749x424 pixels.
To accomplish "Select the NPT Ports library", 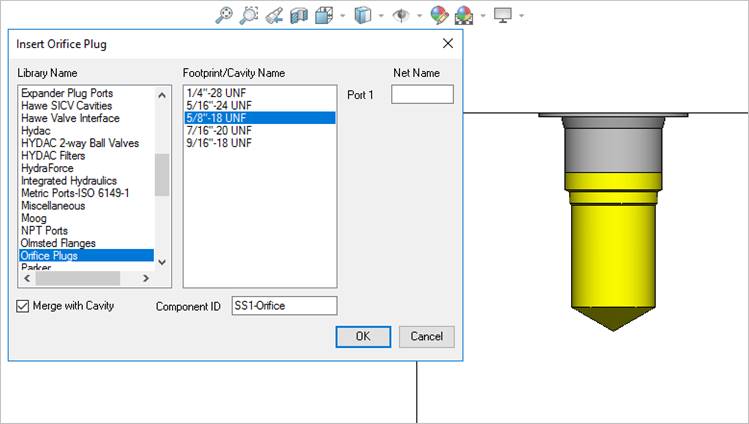I will (x=44, y=231).
